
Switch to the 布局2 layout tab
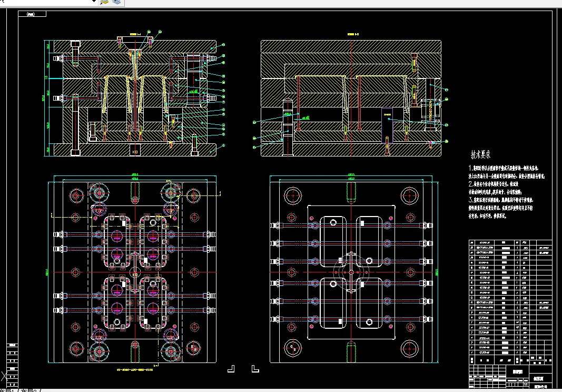pyautogui.click(x=28, y=390)
